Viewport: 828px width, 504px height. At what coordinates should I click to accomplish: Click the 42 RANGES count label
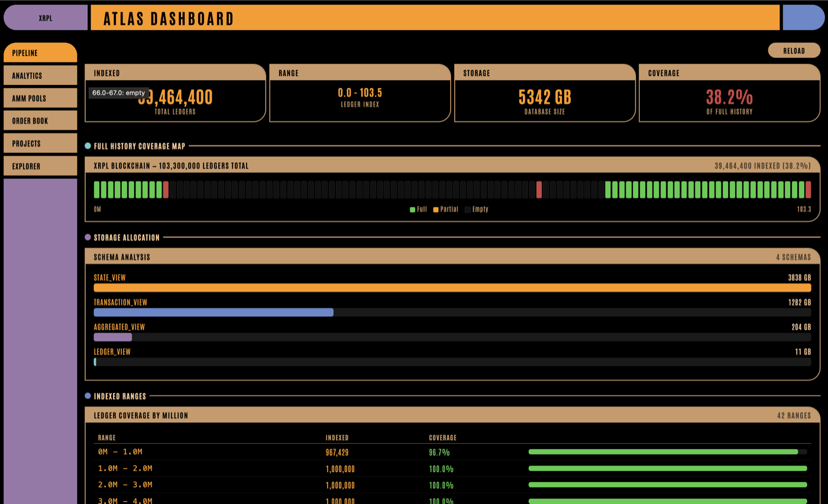(x=794, y=415)
